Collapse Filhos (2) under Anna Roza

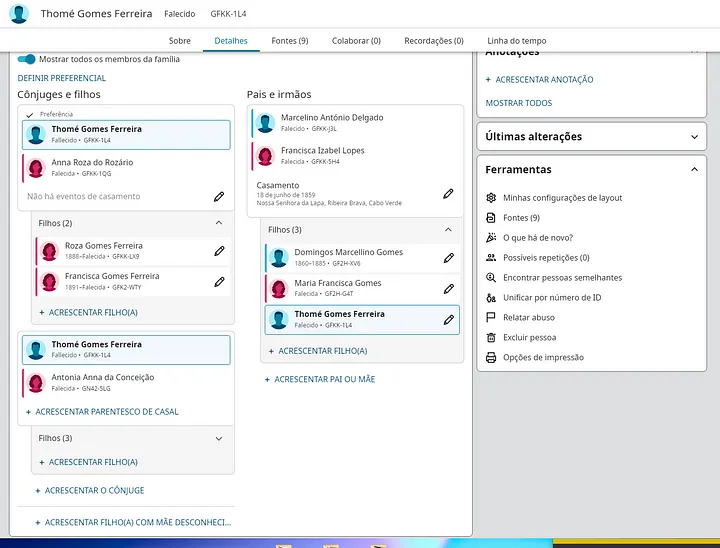tap(219, 223)
